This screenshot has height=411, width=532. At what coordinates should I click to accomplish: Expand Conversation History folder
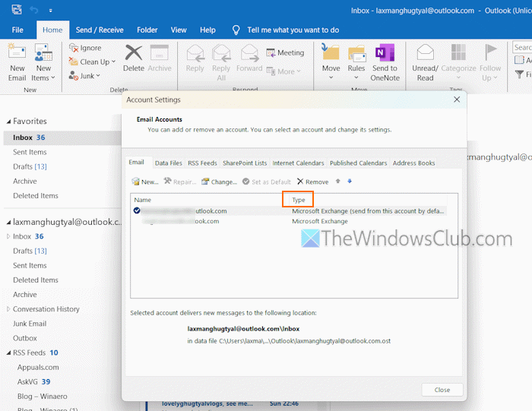tap(8, 309)
